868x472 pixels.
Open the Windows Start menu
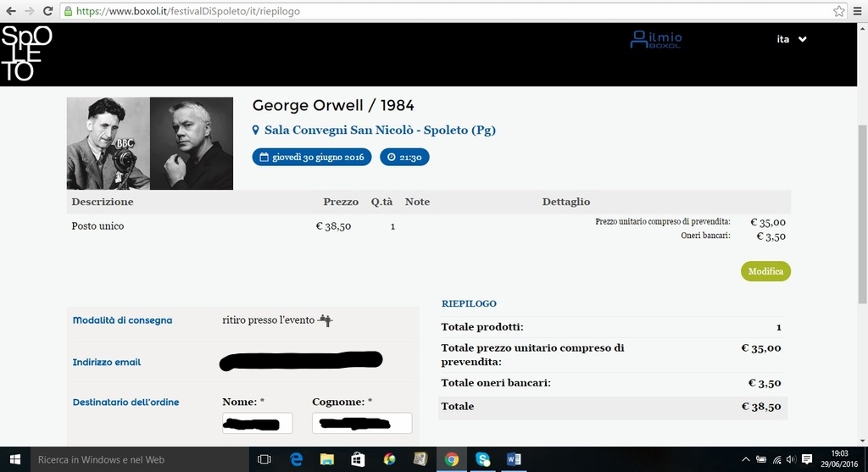click(14, 459)
